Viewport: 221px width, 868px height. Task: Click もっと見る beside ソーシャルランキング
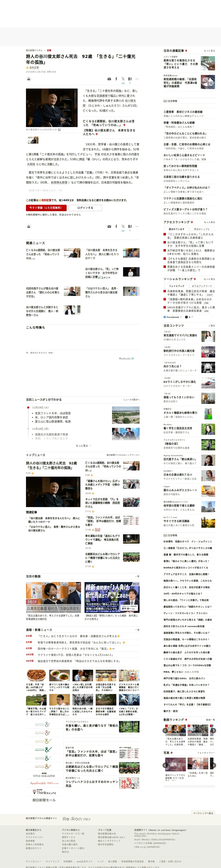click(x=209, y=279)
